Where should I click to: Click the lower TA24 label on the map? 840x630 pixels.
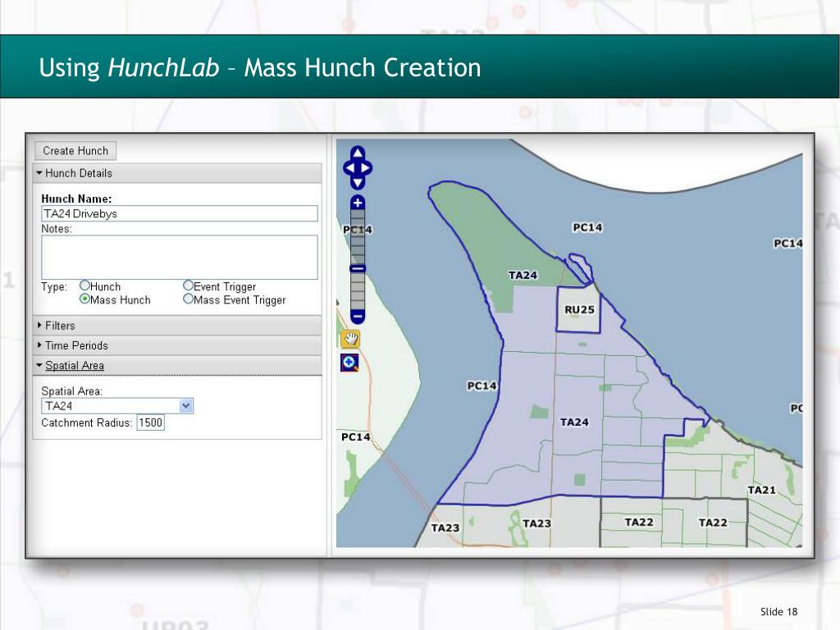[x=574, y=422]
